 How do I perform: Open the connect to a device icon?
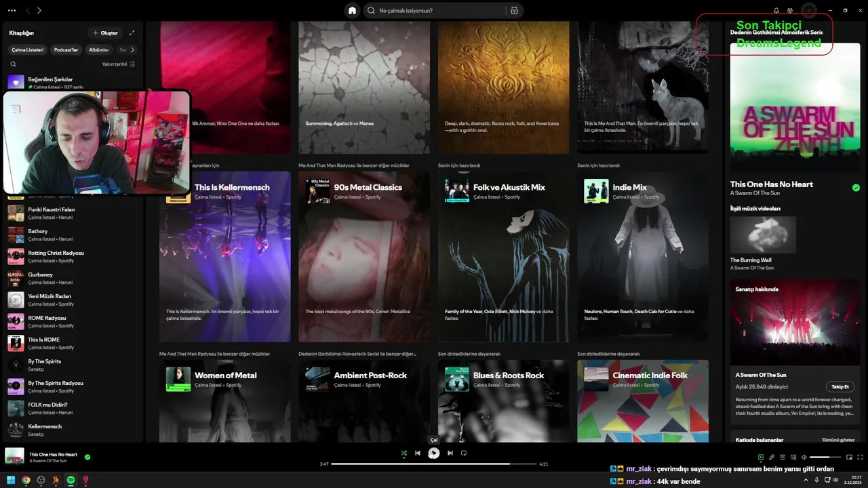(x=793, y=457)
